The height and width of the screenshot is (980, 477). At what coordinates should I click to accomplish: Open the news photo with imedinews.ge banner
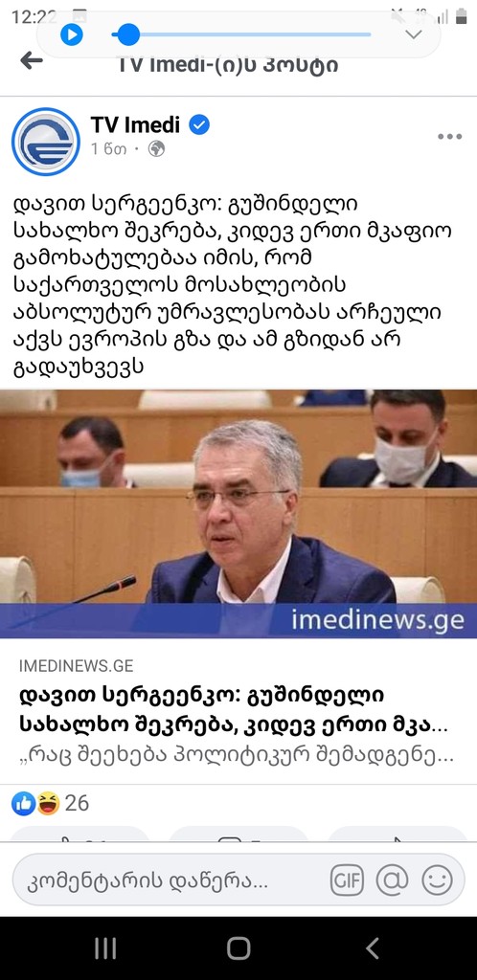click(238, 514)
